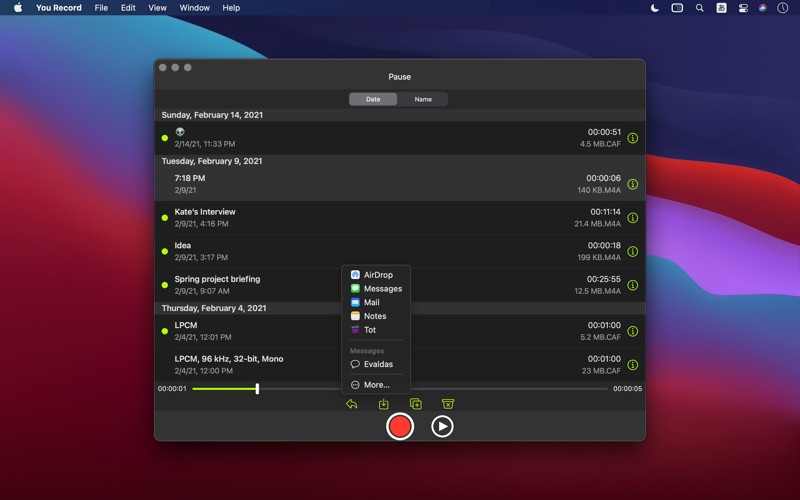Click info icon for alien emoji recording
The height and width of the screenshot is (500, 800).
(x=632, y=138)
